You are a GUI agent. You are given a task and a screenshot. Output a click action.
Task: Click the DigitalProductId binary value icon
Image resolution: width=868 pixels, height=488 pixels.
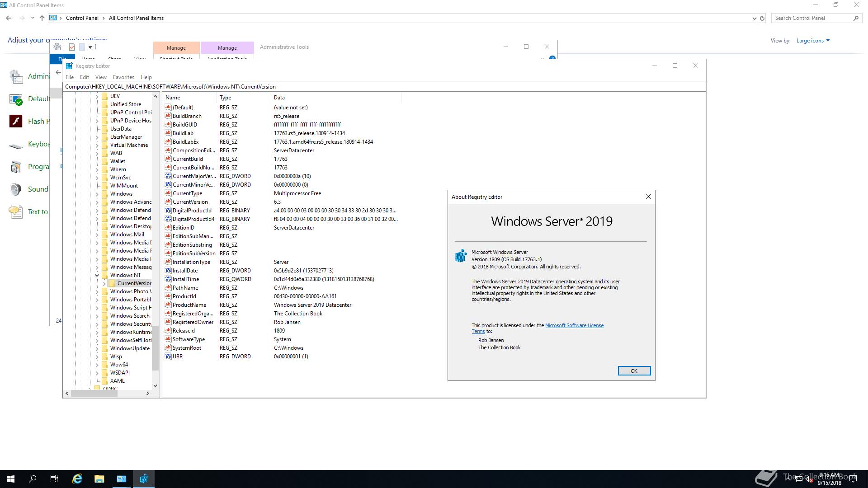point(168,210)
